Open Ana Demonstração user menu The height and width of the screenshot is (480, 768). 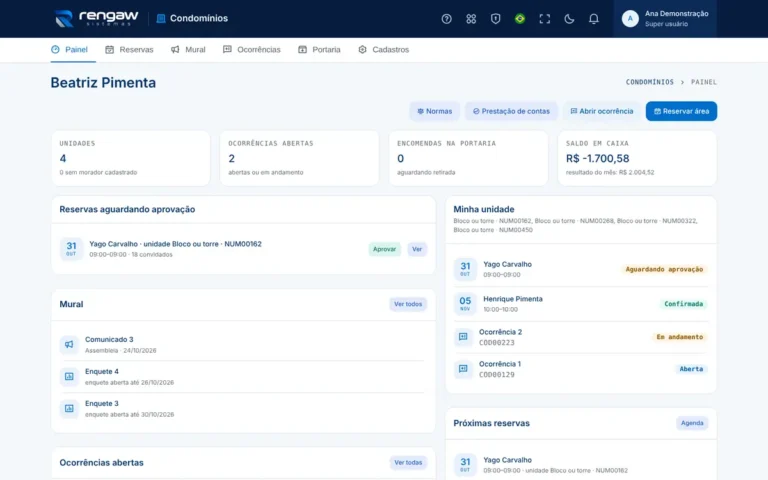pos(665,19)
